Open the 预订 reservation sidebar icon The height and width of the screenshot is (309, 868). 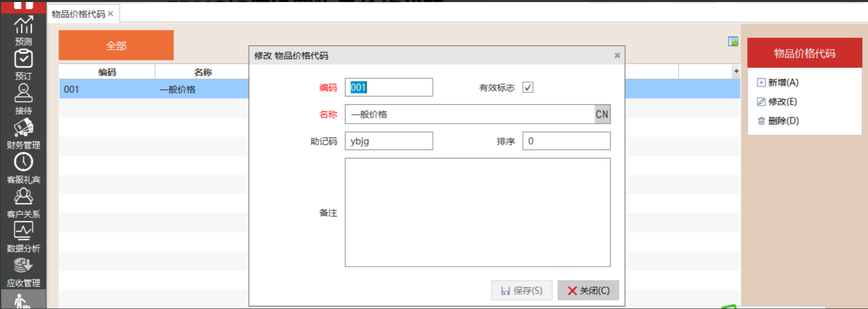(x=24, y=64)
